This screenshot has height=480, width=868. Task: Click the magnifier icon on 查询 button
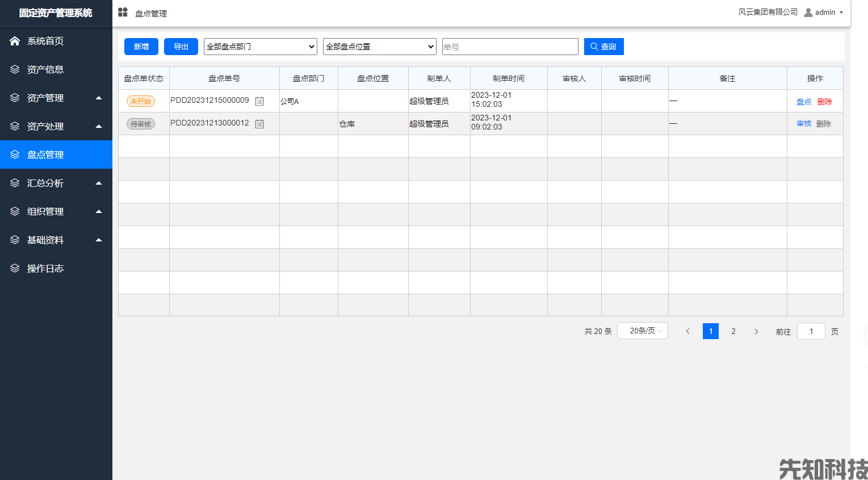pyautogui.click(x=594, y=47)
